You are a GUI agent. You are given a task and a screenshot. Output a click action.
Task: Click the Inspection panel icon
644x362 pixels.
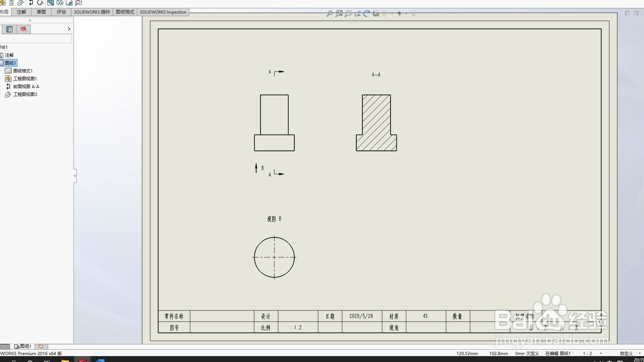tap(22, 29)
